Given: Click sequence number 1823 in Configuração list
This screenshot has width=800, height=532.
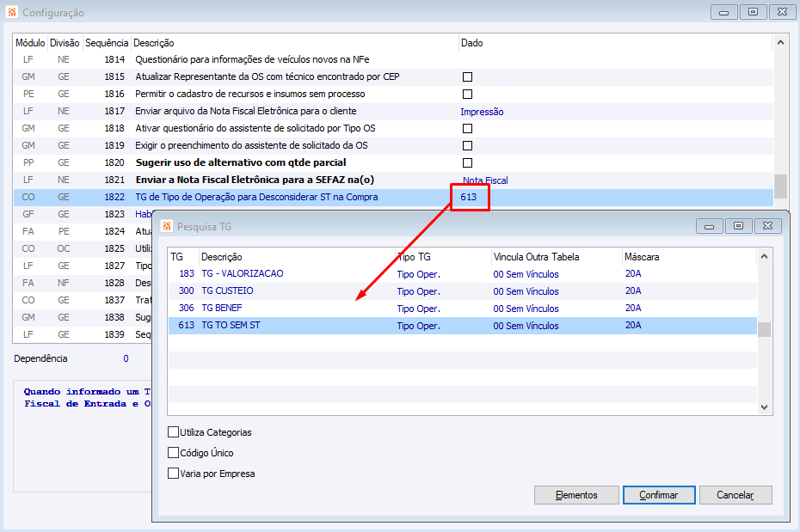Looking at the screenshot, I should (114, 215).
